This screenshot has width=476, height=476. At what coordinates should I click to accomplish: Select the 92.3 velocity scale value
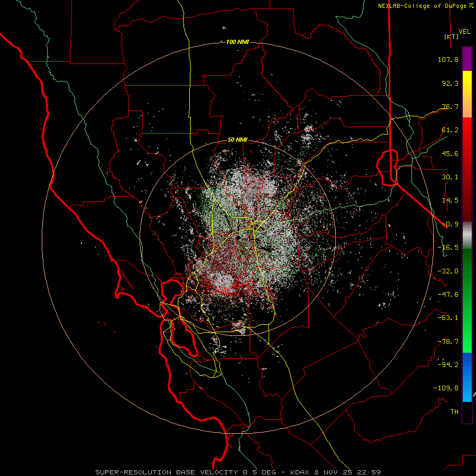tap(450, 83)
